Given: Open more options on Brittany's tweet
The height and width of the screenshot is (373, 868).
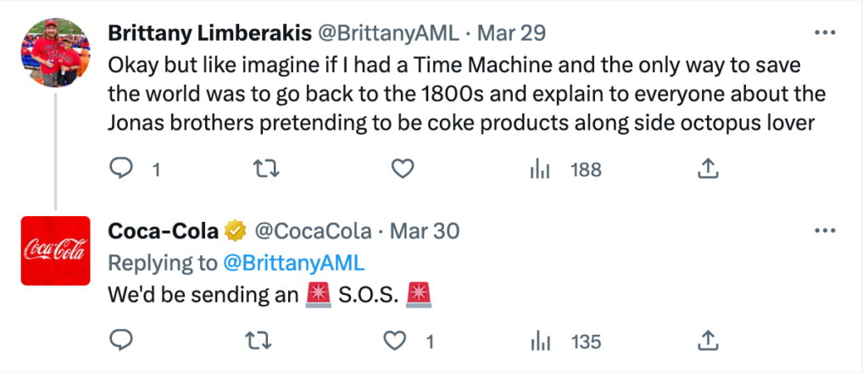Looking at the screenshot, I should (x=824, y=33).
